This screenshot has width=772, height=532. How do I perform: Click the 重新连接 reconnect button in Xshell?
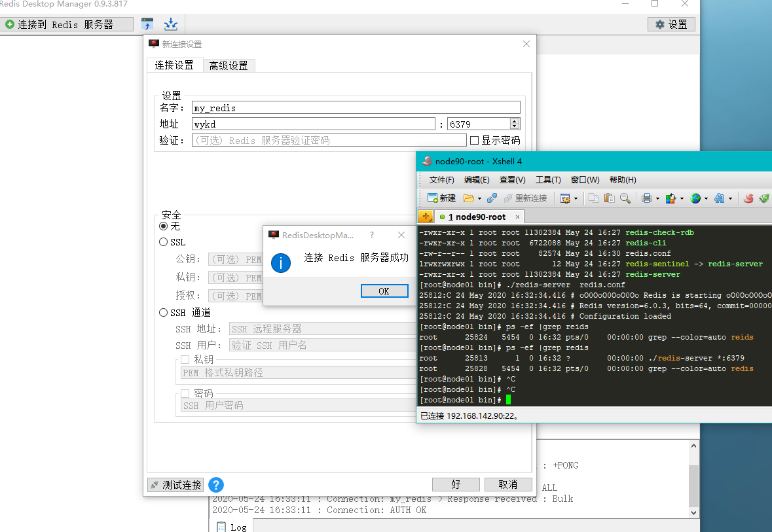[x=525, y=198]
